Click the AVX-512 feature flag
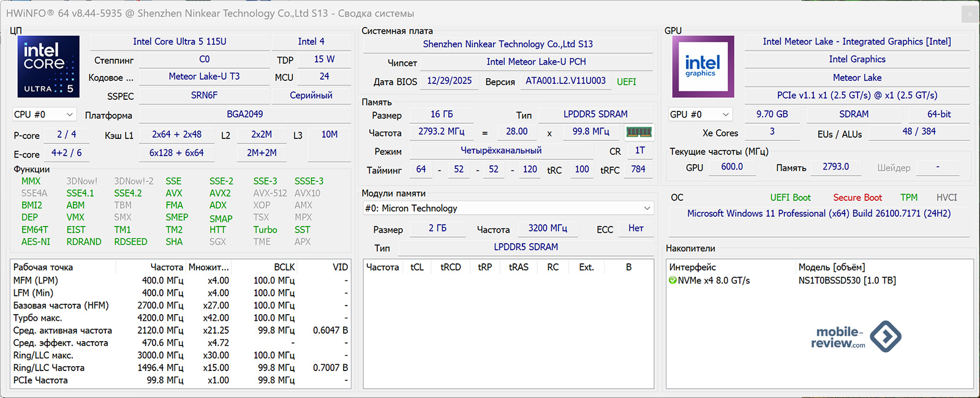The height and width of the screenshot is (398, 980). tap(270, 193)
